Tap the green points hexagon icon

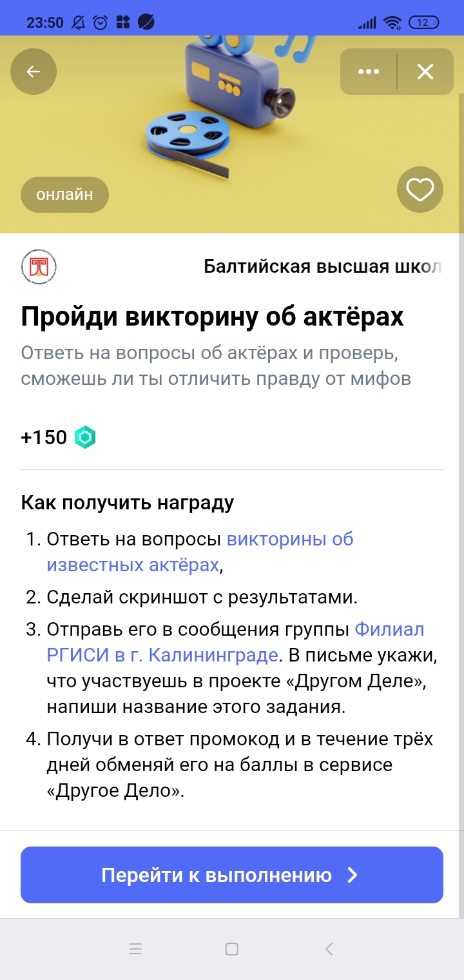(85, 438)
